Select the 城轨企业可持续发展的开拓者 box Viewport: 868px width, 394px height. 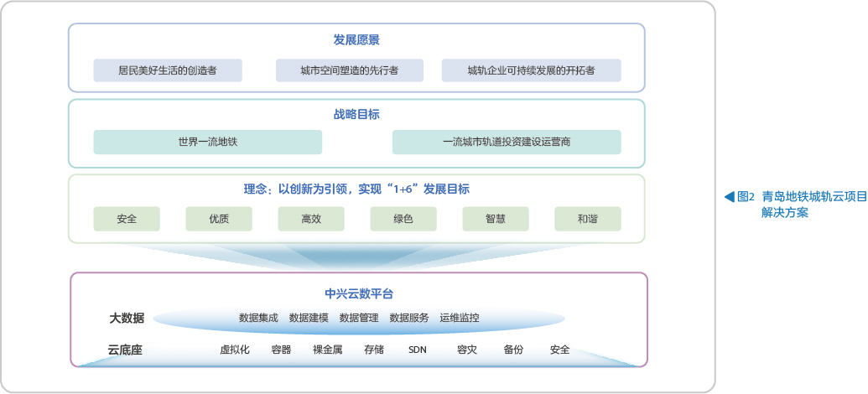(532, 70)
